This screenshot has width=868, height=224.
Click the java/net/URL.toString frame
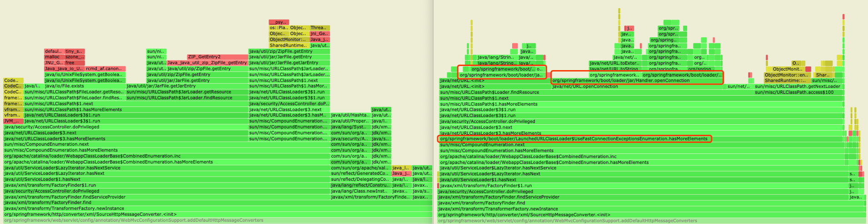coord(614,69)
